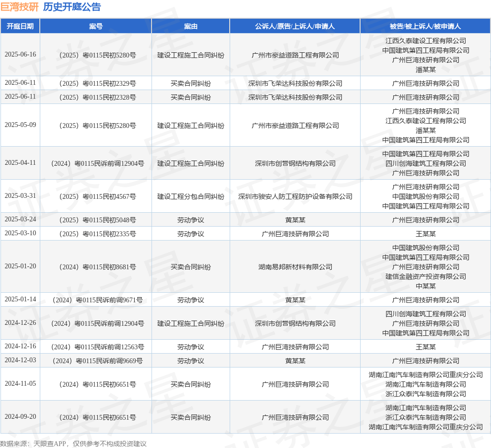The height and width of the screenshot is (448, 491).
Task: Click 湖南江南汽车制造有限公司重庆分公司 in the 2024-09-20 row
Action: click(426, 427)
